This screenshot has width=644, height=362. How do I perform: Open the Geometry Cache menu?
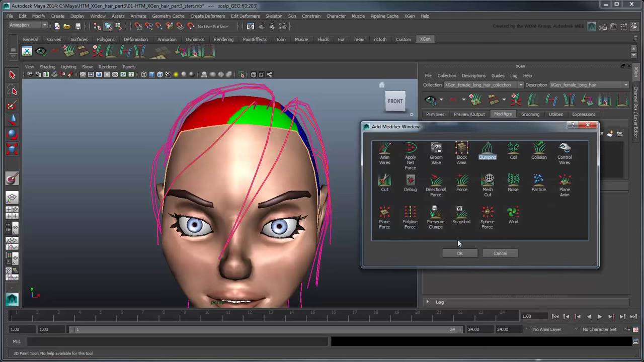coord(168,16)
